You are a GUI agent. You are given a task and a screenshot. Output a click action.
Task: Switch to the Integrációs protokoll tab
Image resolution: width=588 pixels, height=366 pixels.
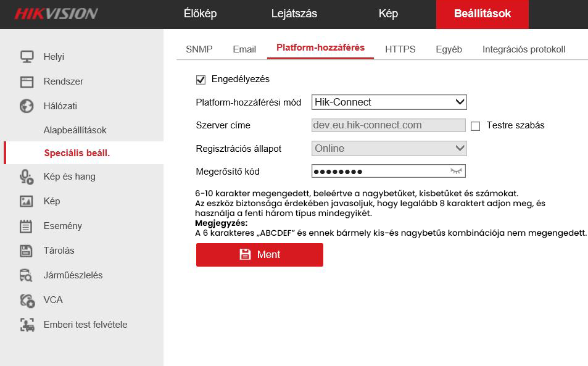523,49
